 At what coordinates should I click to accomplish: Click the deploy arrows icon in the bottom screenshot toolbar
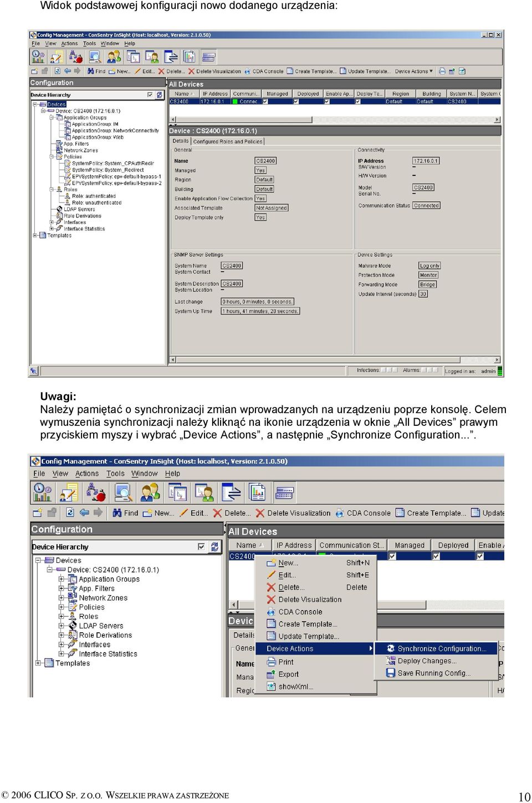pos(231,492)
